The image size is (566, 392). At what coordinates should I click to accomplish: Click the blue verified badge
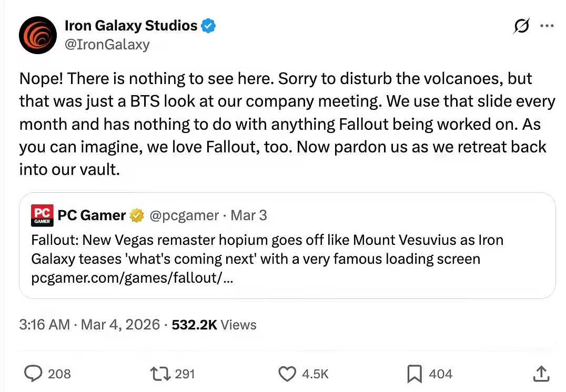[209, 26]
